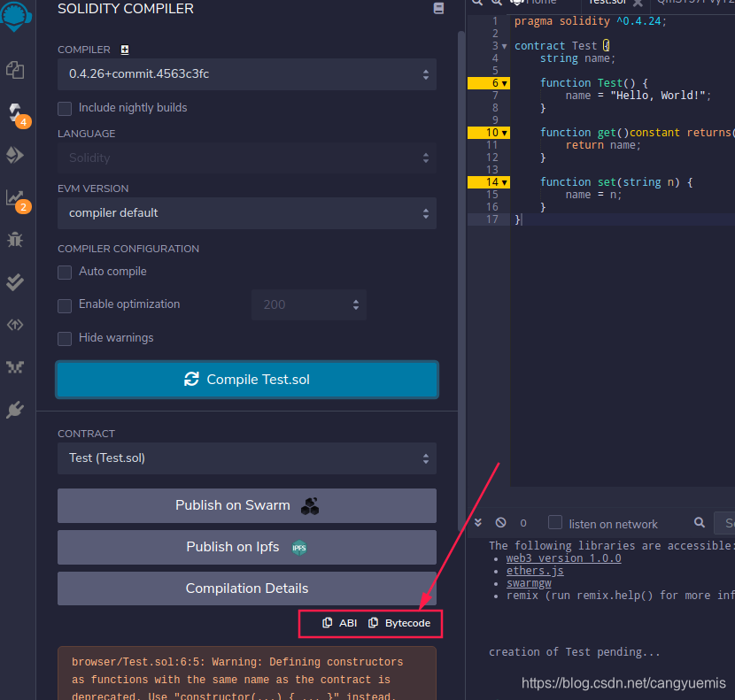Select the Solidity Compiler sidebar icon
The image size is (735, 700).
[x=14, y=112]
